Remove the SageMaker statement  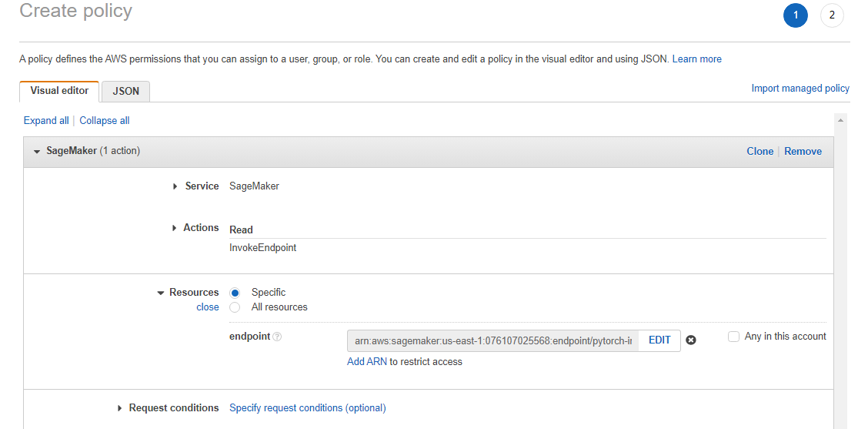click(803, 151)
